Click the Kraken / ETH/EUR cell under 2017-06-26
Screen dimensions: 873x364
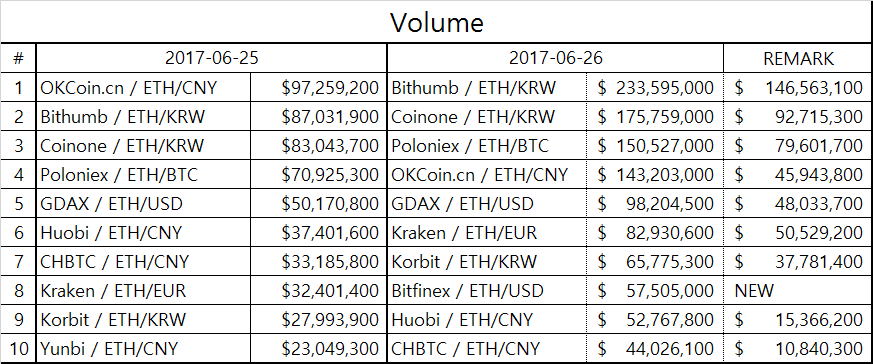pos(487,233)
